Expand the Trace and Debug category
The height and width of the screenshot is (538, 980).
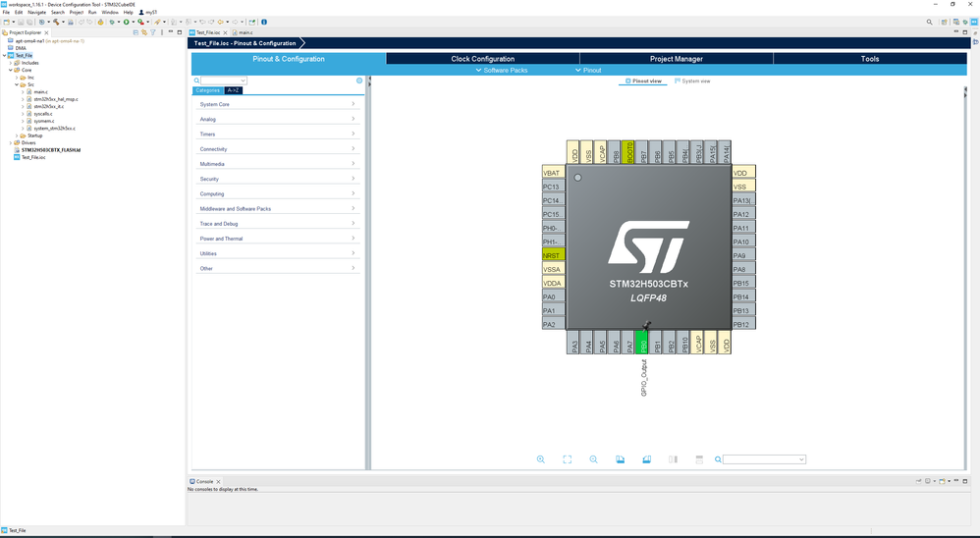278,224
